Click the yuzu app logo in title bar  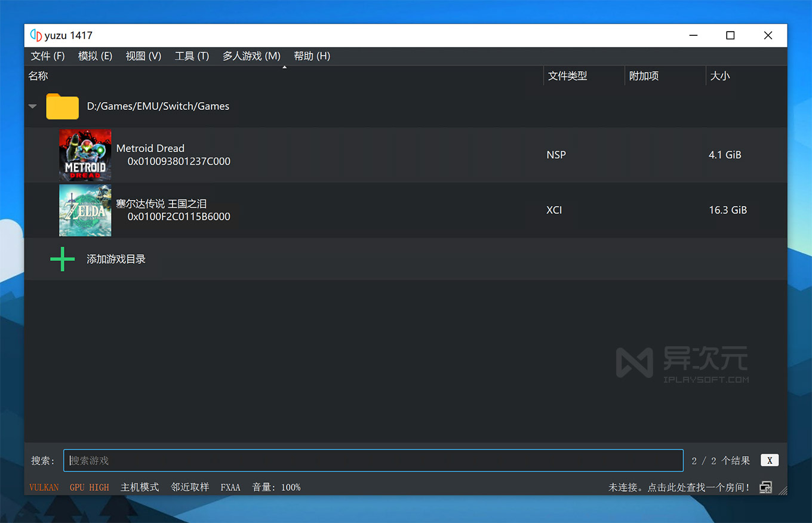(x=36, y=35)
